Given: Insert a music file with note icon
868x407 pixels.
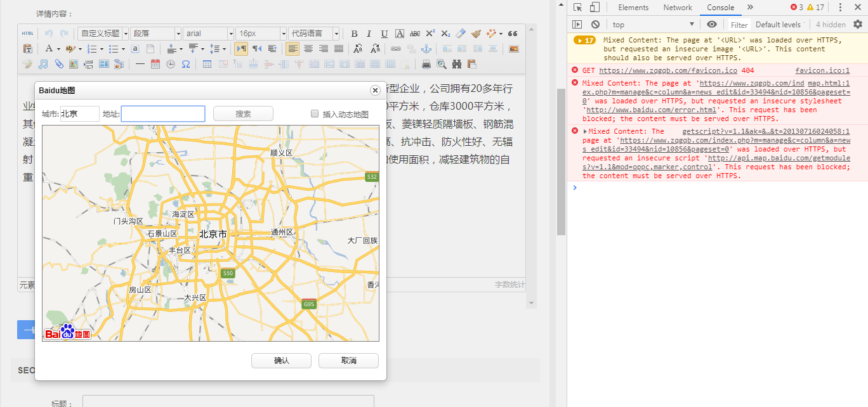Looking at the screenshot, I should click(43, 64).
